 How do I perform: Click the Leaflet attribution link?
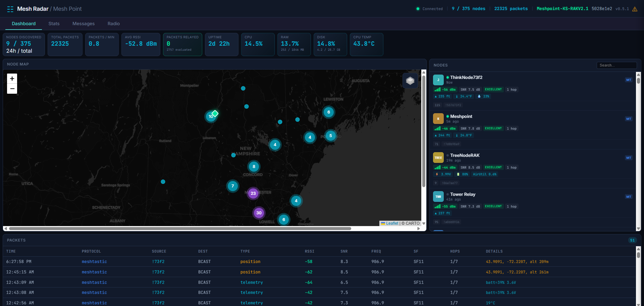pyautogui.click(x=392, y=223)
